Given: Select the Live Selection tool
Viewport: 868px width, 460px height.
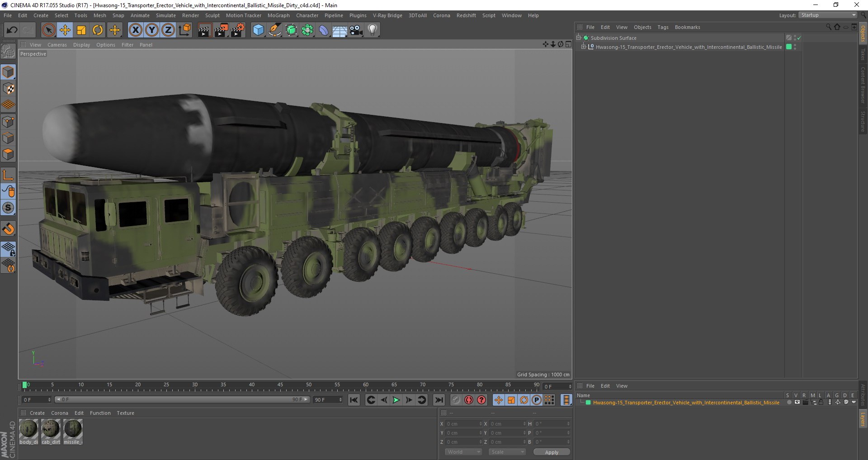Looking at the screenshot, I should click(x=48, y=30).
